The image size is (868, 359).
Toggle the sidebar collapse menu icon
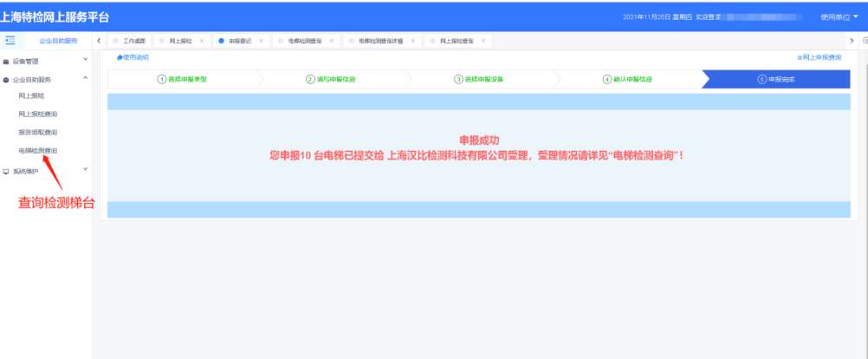[10, 41]
